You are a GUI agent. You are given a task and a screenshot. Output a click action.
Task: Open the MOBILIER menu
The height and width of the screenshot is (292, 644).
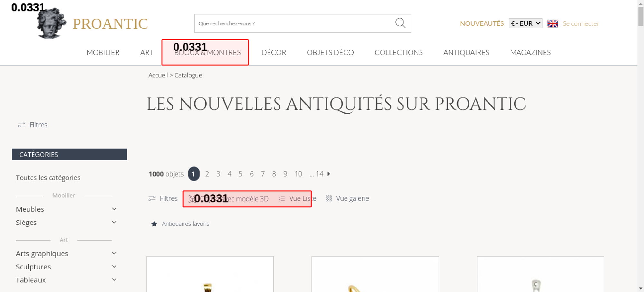pos(103,52)
